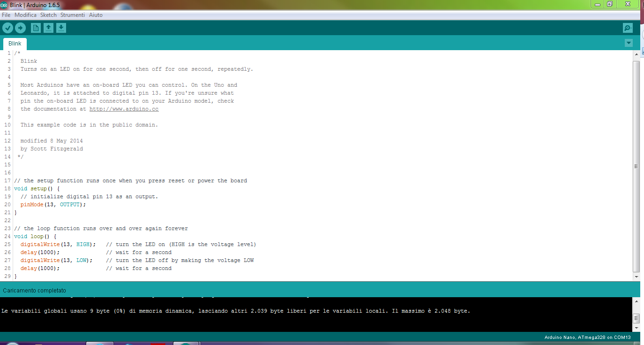Click the closing brace on line 29
This screenshot has height=345, width=644.
pyautogui.click(x=15, y=277)
